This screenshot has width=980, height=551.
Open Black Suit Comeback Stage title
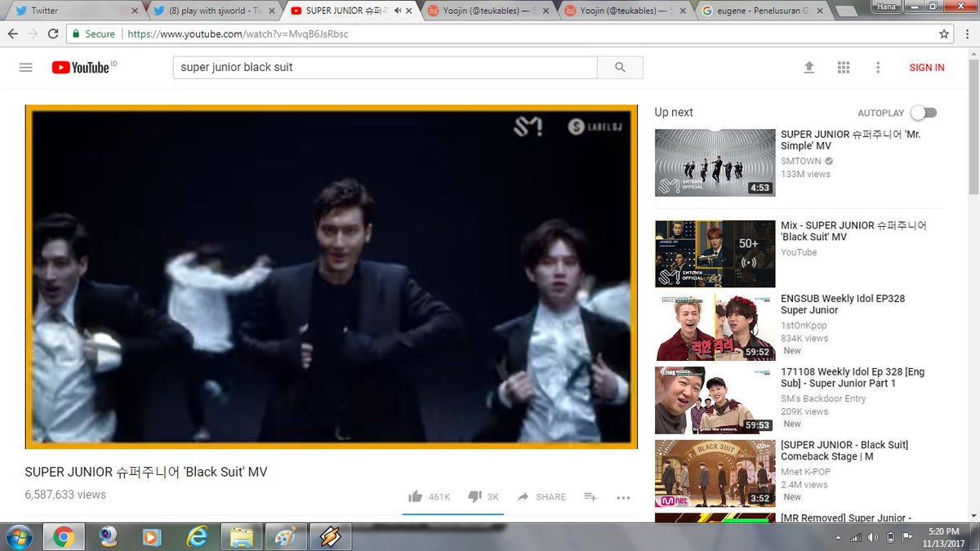844,451
